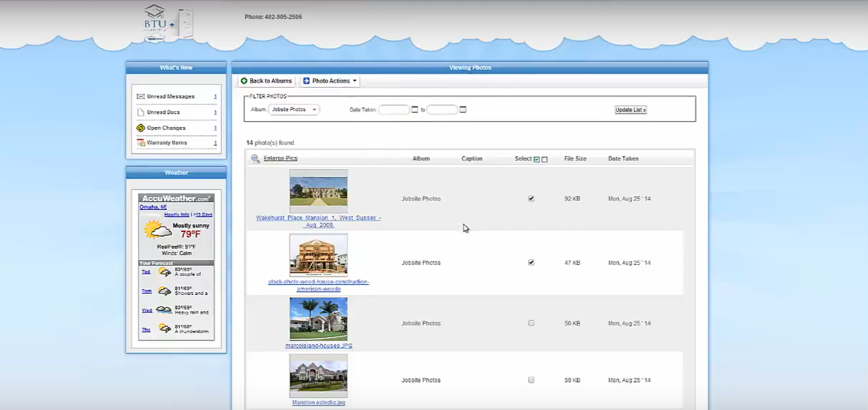Click the Unread Docs page icon
This screenshot has width=868, height=410.
[x=141, y=112]
